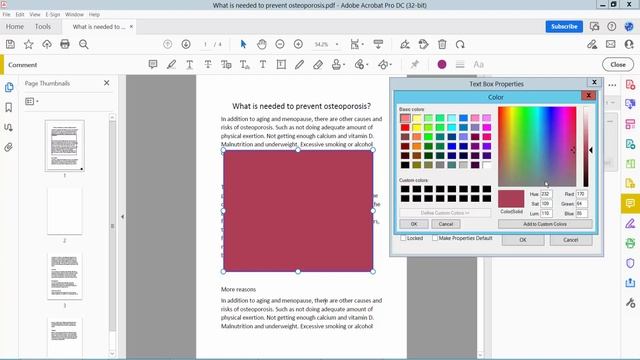Expand the Drawing shapes tool dropdown
The height and width of the screenshot is (360, 640).
[391, 64]
